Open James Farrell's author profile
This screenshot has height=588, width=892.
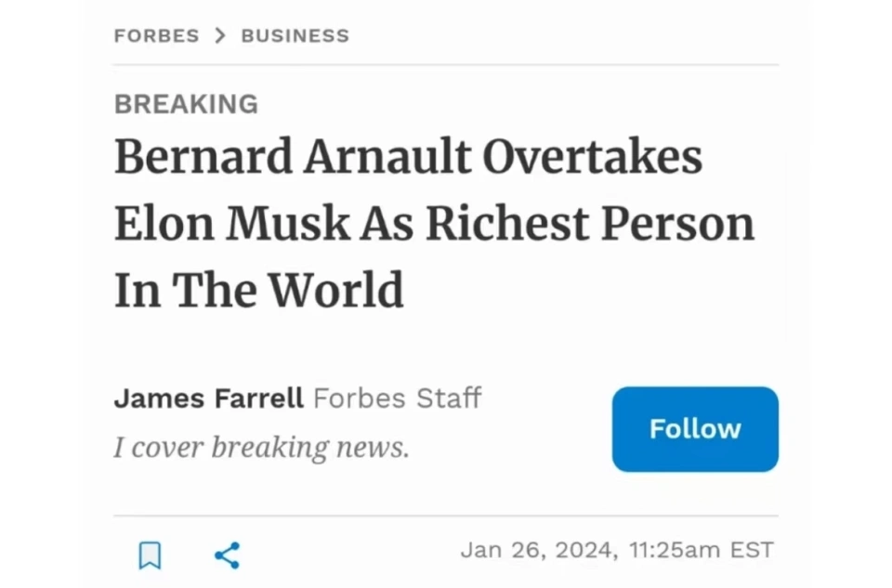[x=208, y=399]
